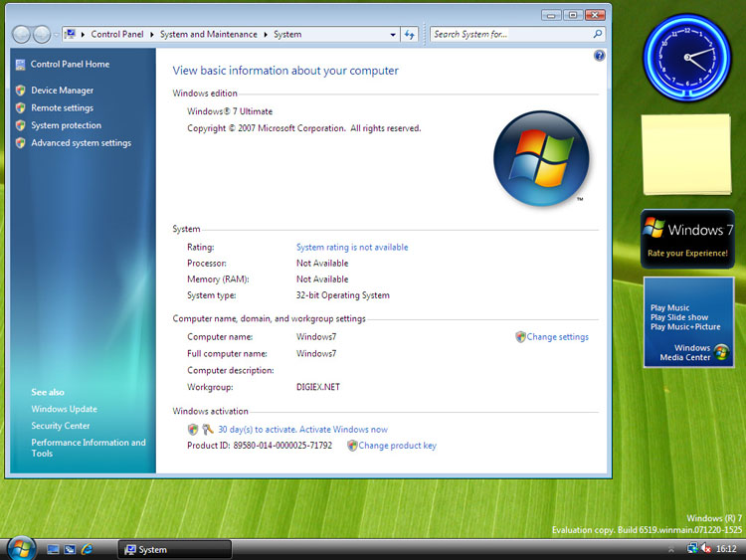
Task: Expand the arrow after System and Maintenance
Action: click(266, 34)
